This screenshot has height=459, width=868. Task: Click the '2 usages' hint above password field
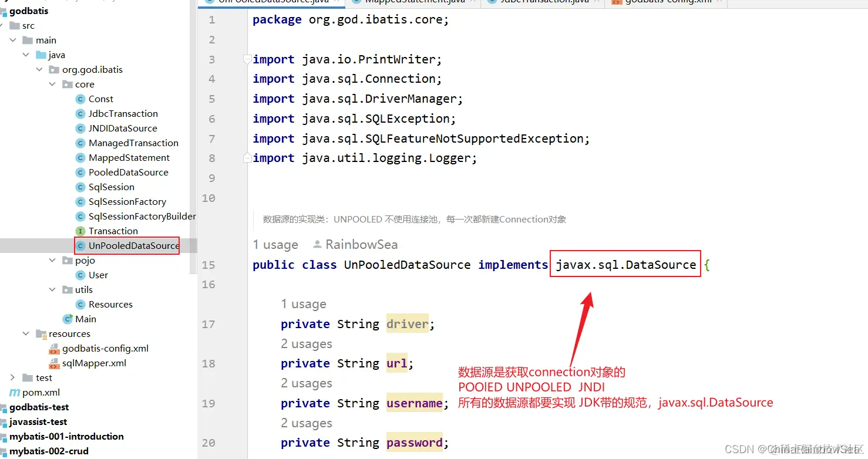tap(307, 423)
